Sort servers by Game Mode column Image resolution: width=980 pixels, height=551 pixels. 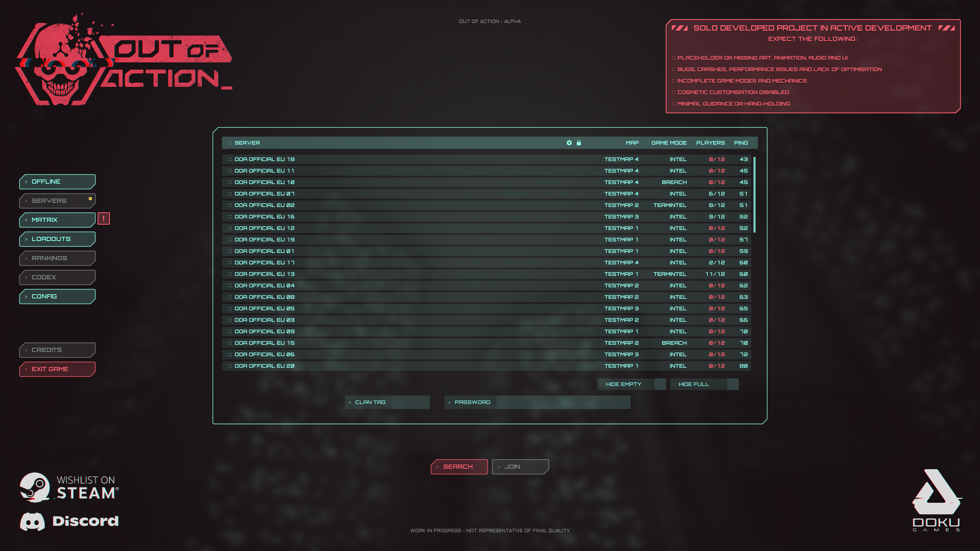coord(669,143)
